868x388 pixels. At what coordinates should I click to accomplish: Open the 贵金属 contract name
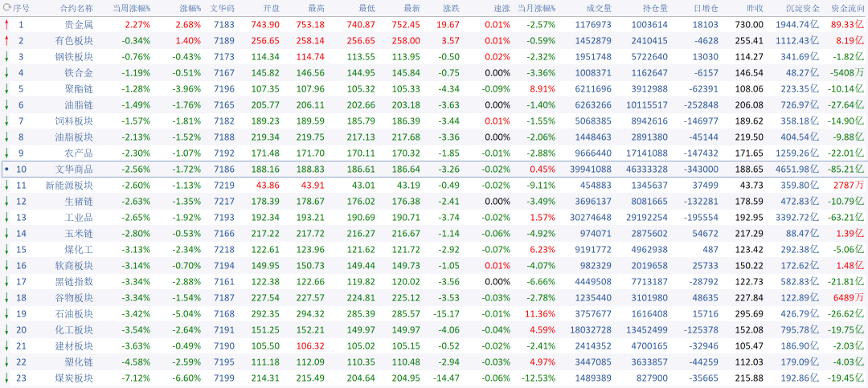pyautogui.click(x=79, y=24)
